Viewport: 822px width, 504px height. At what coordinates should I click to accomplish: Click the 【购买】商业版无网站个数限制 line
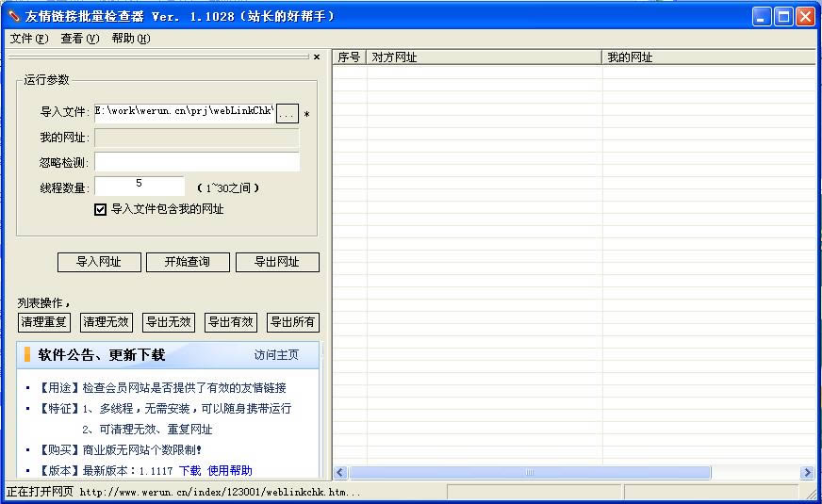click(120, 450)
